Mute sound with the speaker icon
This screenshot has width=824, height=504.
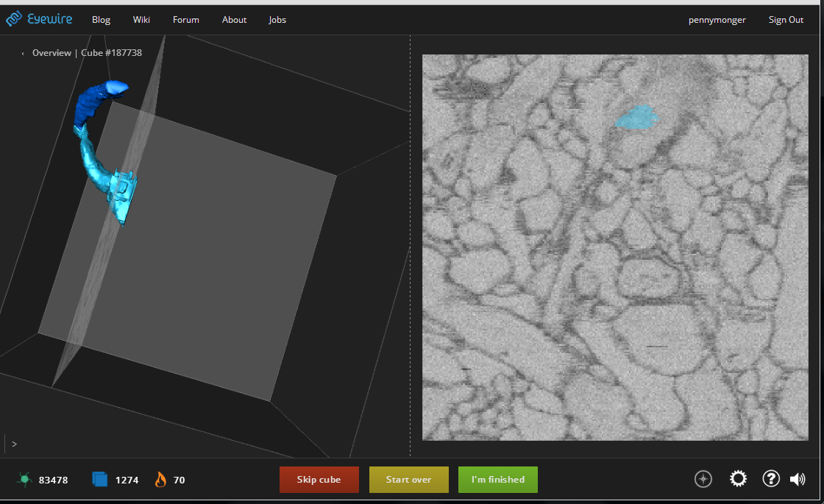click(798, 479)
